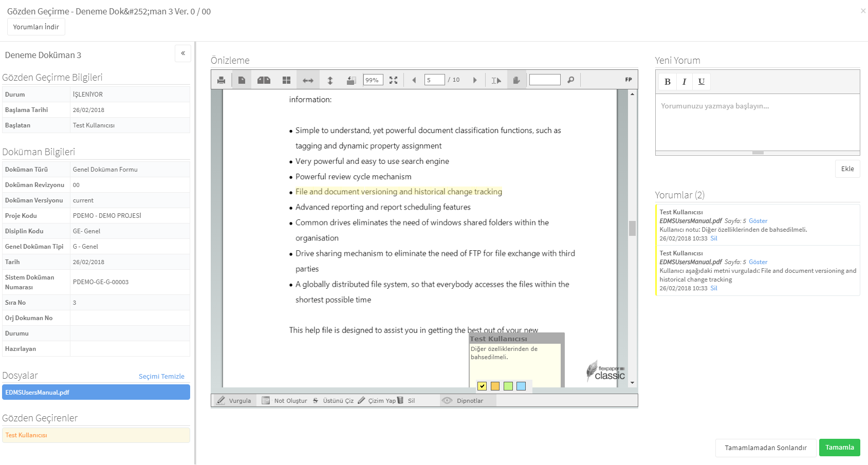Switch to two-page view mode
Screen dimensions: 868x465
pyautogui.click(x=264, y=80)
